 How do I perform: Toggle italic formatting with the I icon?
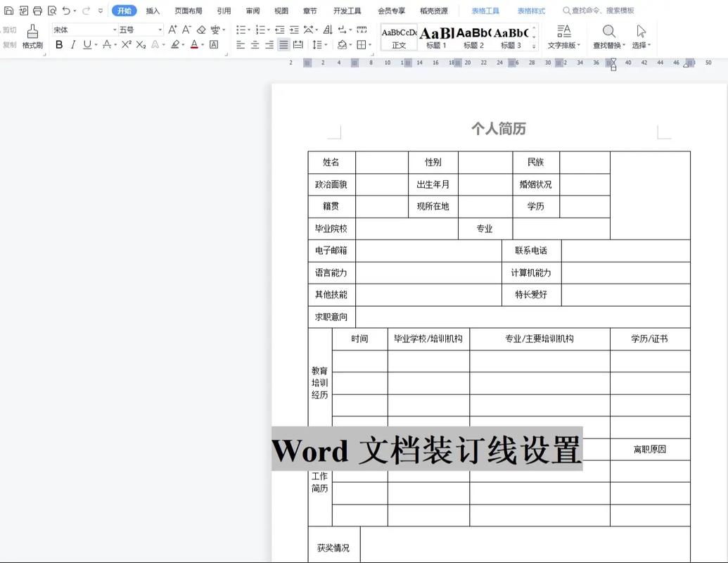(x=73, y=44)
